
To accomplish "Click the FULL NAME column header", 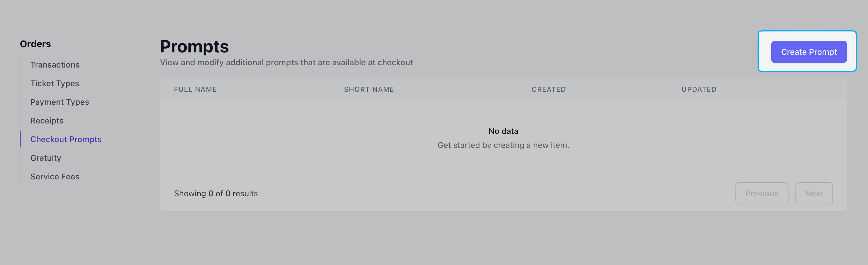I will click(x=195, y=89).
